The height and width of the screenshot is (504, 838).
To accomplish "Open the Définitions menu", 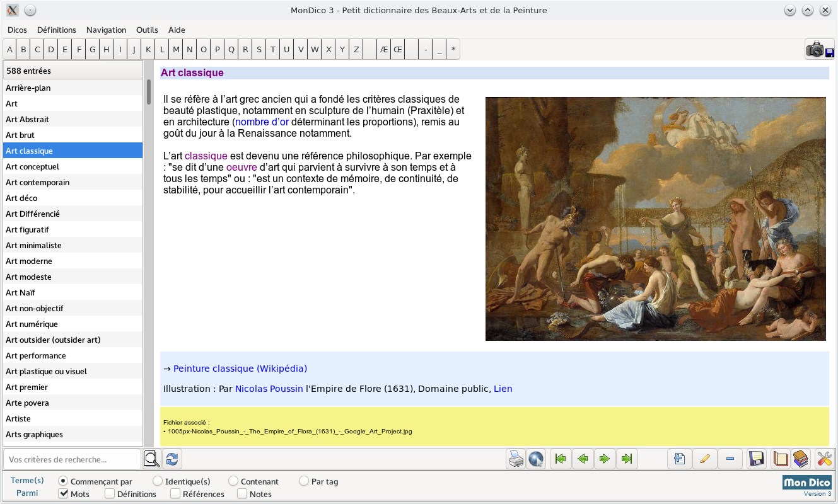I will click(57, 30).
